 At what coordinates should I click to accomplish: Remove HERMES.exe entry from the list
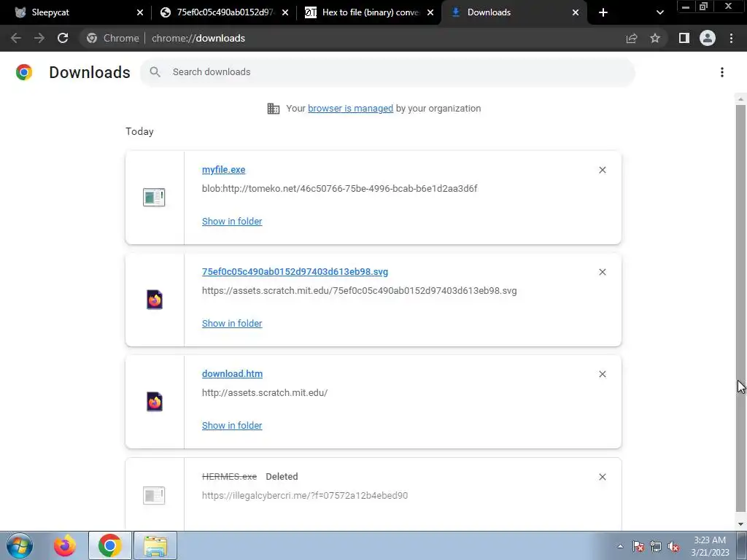603,477
